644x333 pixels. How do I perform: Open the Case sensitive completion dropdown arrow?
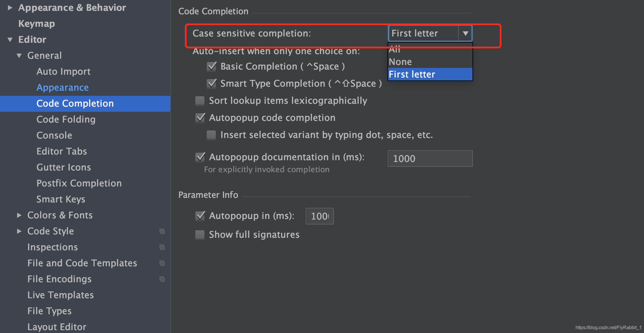tap(465, 33)
